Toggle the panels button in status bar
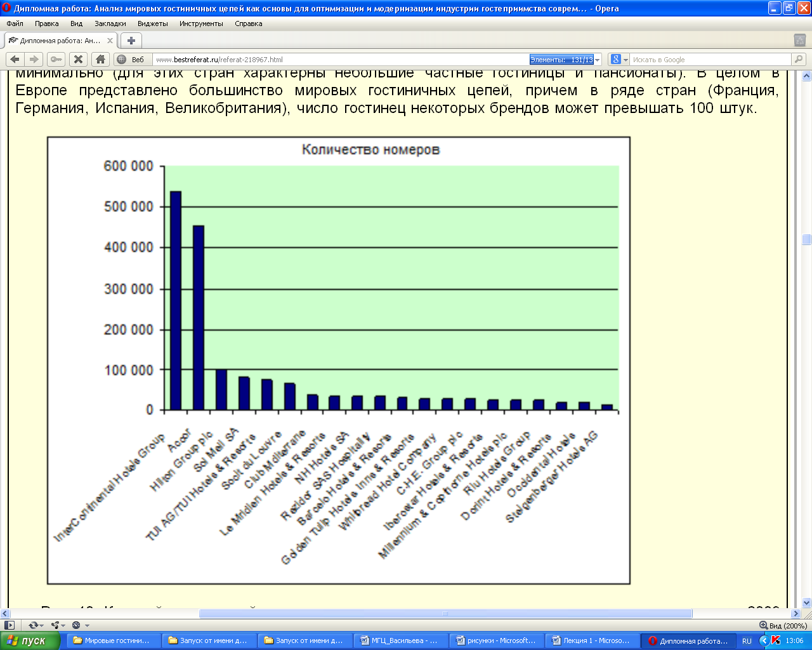The width and height of the screenshot is (812, 650). (x=10, y=625)
